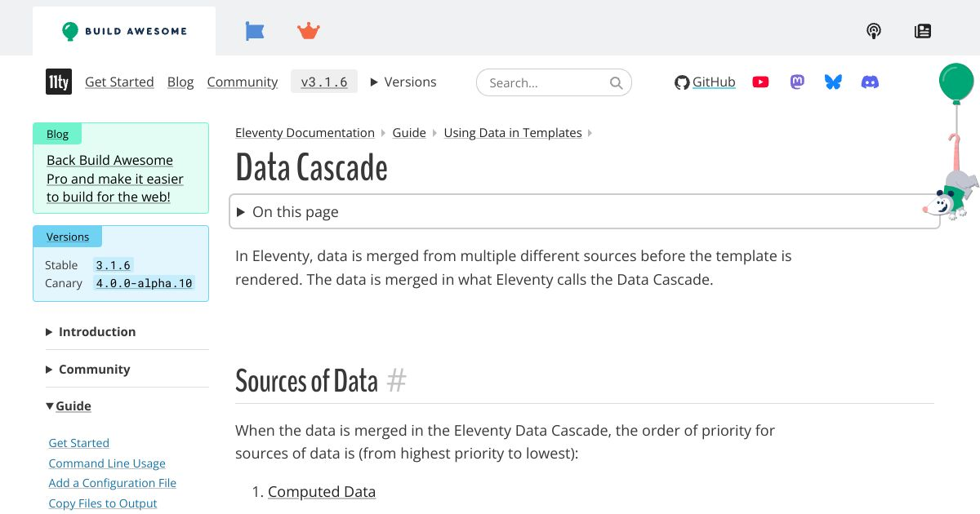Expand the Community sidebar section
The image size is (980, 514).
pyautogui.click(x=88, y=369)
